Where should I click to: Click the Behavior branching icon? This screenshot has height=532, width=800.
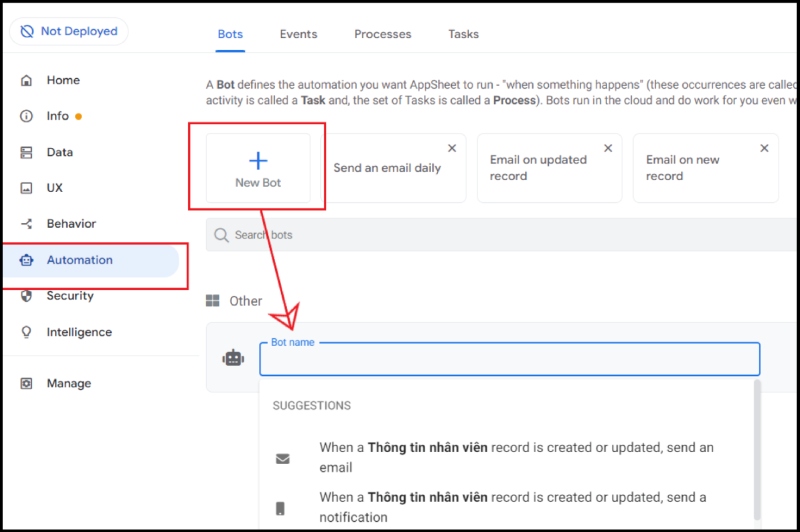[26, 224]
